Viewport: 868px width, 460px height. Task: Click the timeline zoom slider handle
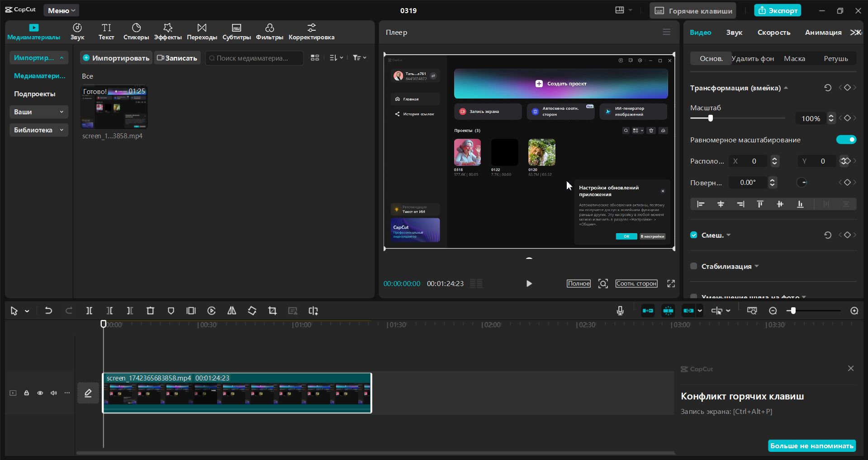tap(793, 311)
